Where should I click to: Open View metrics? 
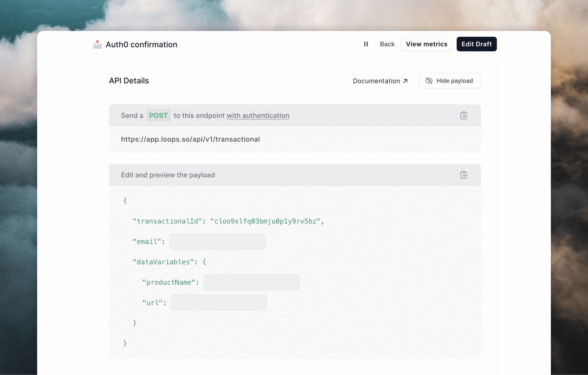click(427, 44)
